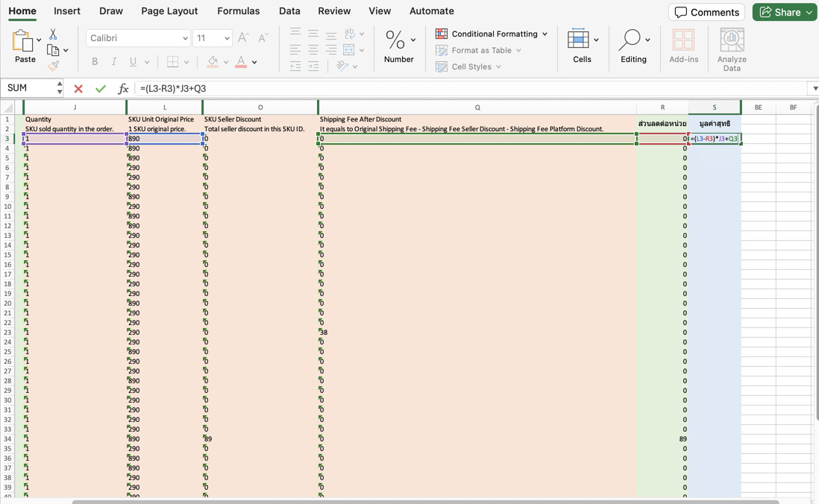The image size is (819, 504).
Task: Click the Borders icon
Action: pyautogui.click(x=172, y=62)
